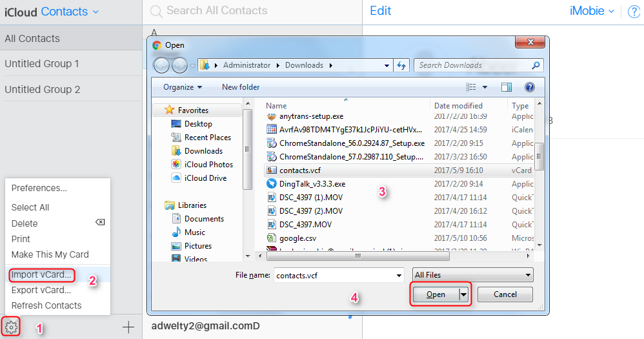The width and height of the screenshot is (644, 339).
Task: Click the search magnifier in iCloud Contacts
Action: 156,11
